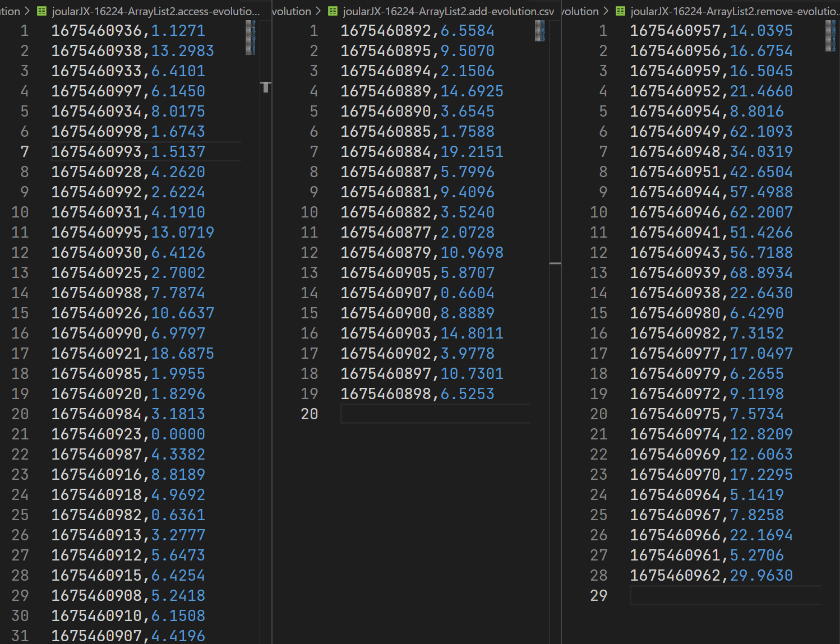The width and height of the screenshot is (840, 644).
Task: Click the value 4.2620
Action: tap(178, 172)
